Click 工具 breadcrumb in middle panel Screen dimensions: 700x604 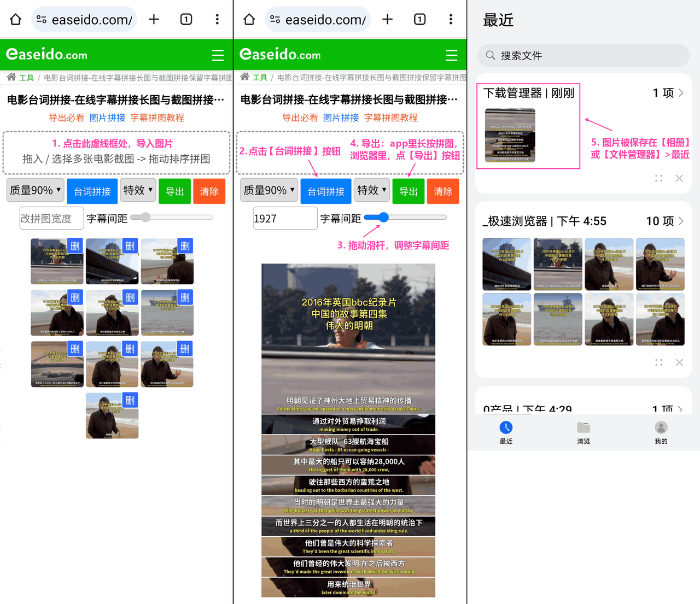(260, 78)
